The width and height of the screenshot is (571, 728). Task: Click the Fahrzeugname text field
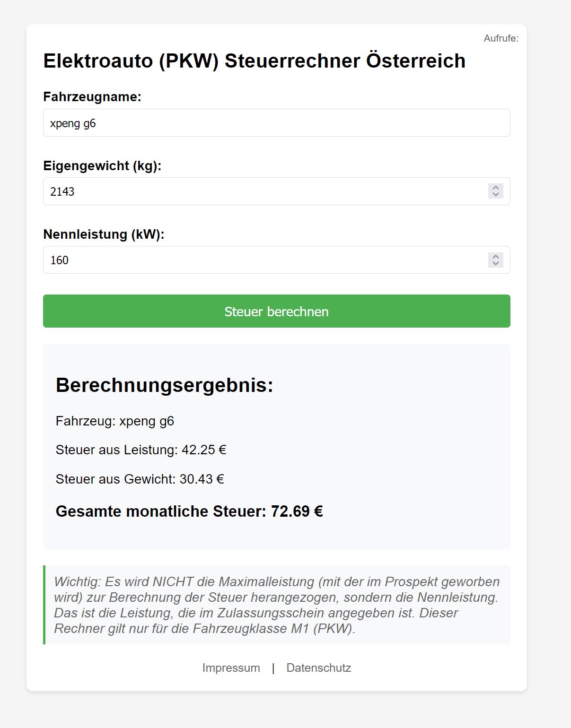click(276, 123)
